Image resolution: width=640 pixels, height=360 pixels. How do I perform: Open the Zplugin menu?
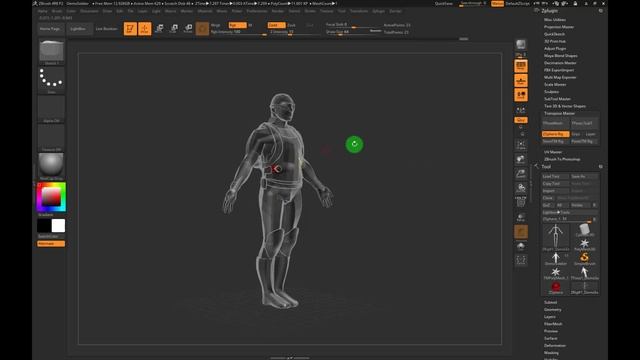378,11
